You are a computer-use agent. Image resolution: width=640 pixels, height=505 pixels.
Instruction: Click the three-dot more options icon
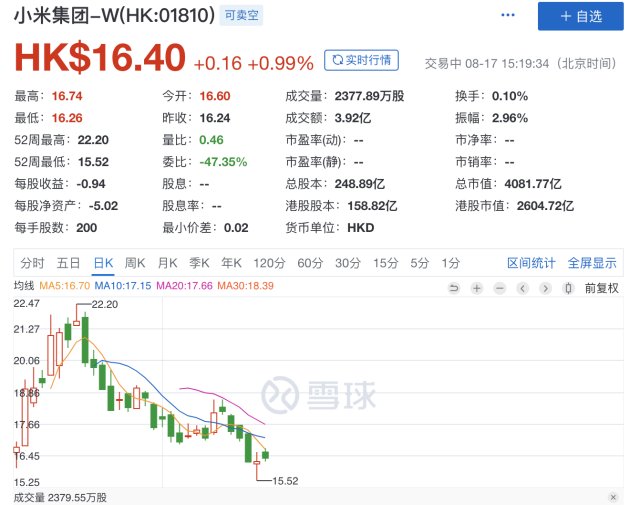pos(508,15)
